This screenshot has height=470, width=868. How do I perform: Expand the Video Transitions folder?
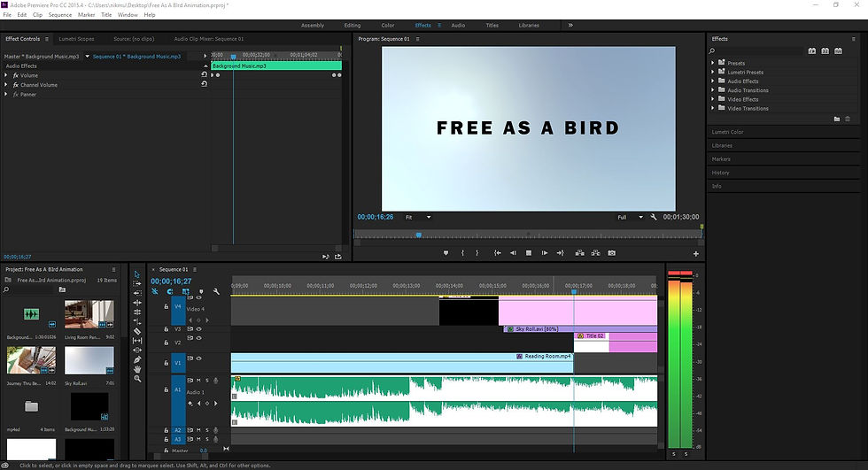(713, 108)
